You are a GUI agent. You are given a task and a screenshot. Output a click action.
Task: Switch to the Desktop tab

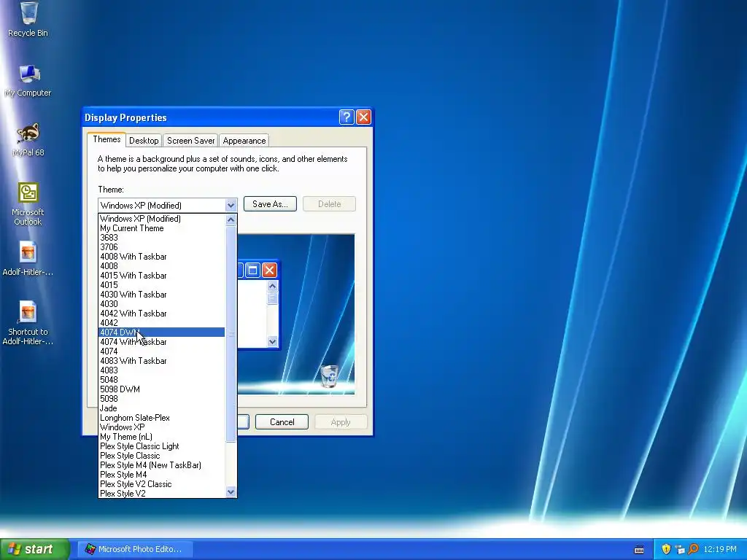[144, 141]
